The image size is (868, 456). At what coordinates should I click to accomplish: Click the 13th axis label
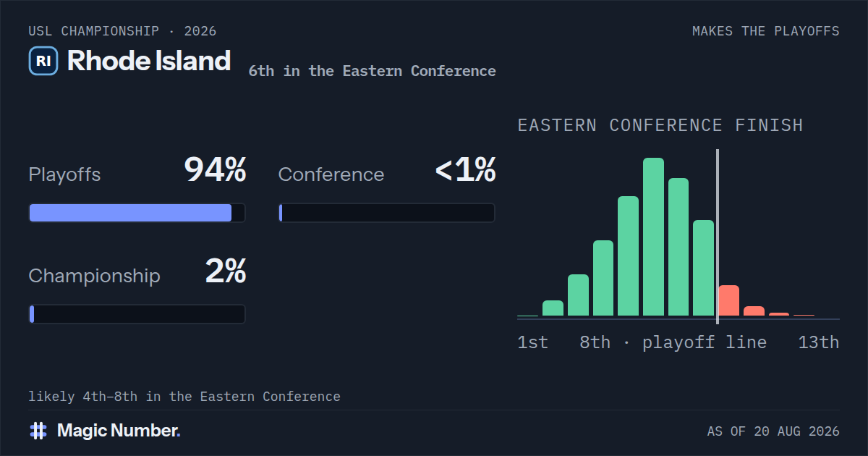[x=819, y=342]
